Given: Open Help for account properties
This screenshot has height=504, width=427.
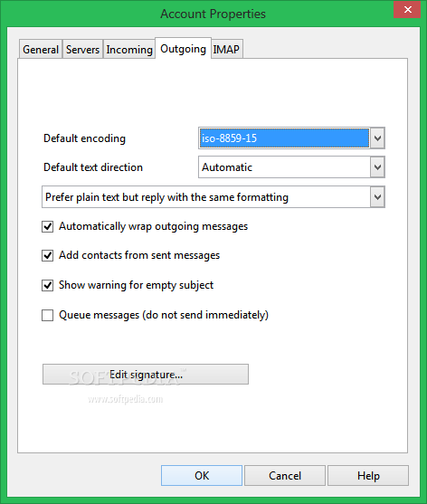Looking at the screenshot, I should pos(368,475).
